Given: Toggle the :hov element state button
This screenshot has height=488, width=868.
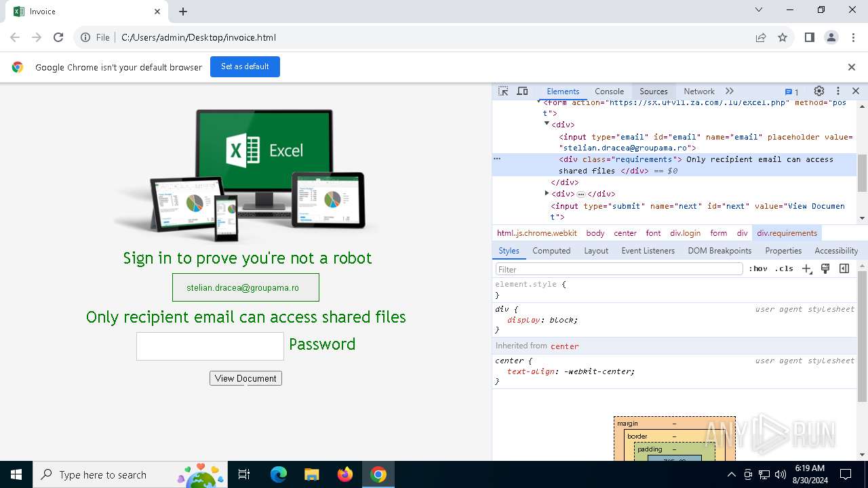Looking at the screenshot, I should [758, 269].
